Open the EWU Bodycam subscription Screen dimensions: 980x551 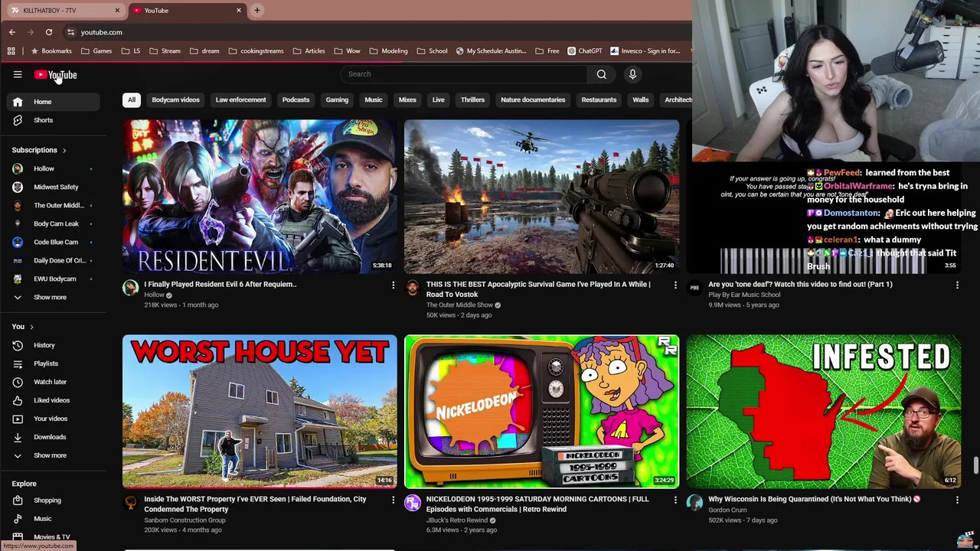(x=53, y=279)
